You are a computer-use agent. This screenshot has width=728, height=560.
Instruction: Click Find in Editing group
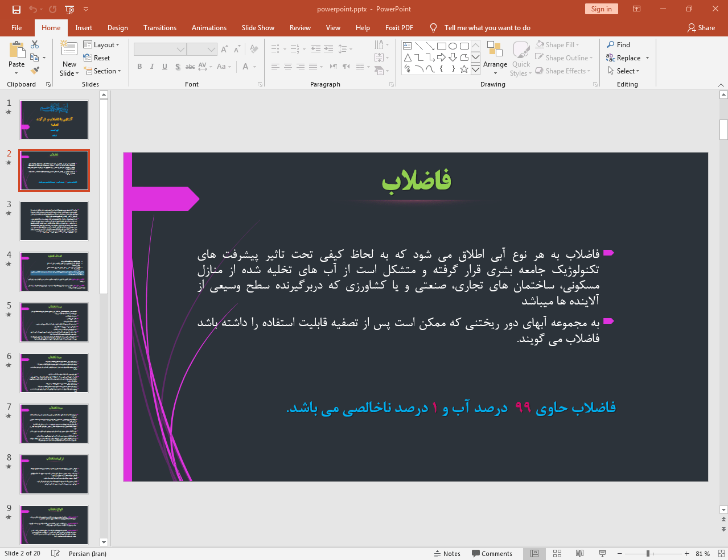click(619, 44)
